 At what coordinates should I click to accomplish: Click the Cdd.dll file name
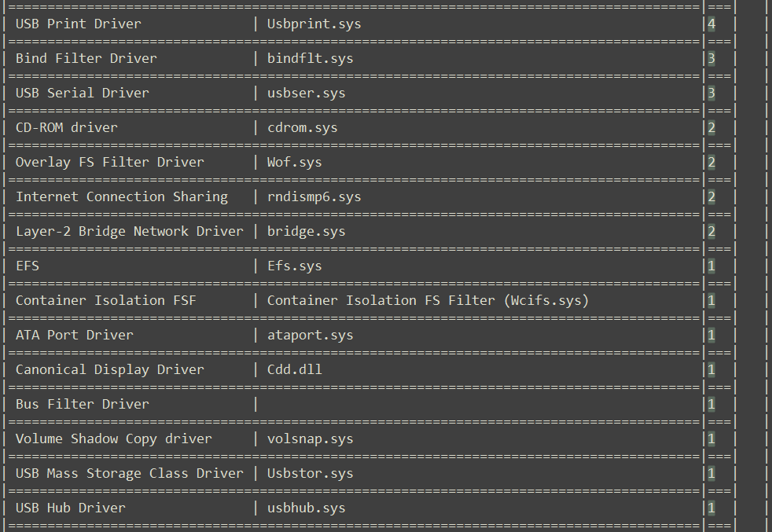(x=294, y=369)
